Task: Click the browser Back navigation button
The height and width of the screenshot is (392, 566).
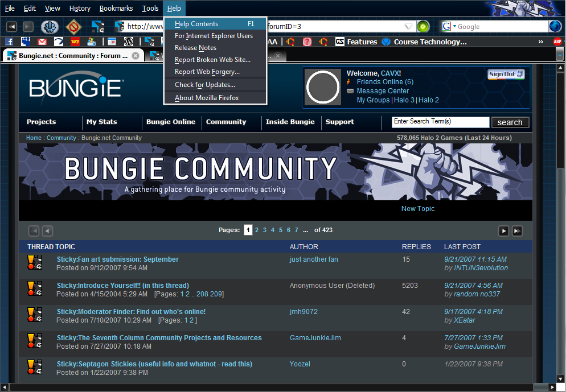Action: click(x=11, y=27)
